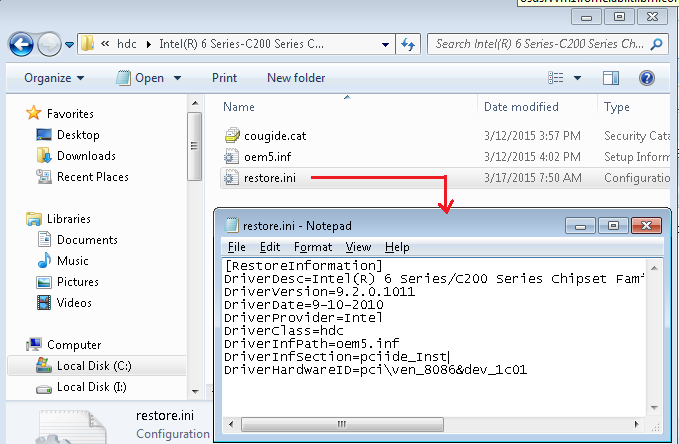Open the Music library
The image size is (679, 444).
[x=72, y=261]
